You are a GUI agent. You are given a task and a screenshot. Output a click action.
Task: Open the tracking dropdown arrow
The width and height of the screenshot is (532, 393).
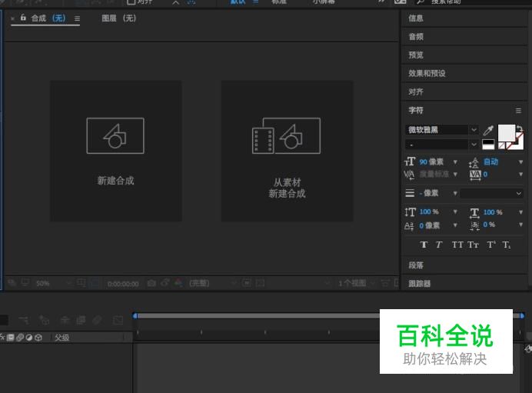(x=520, y=175)
